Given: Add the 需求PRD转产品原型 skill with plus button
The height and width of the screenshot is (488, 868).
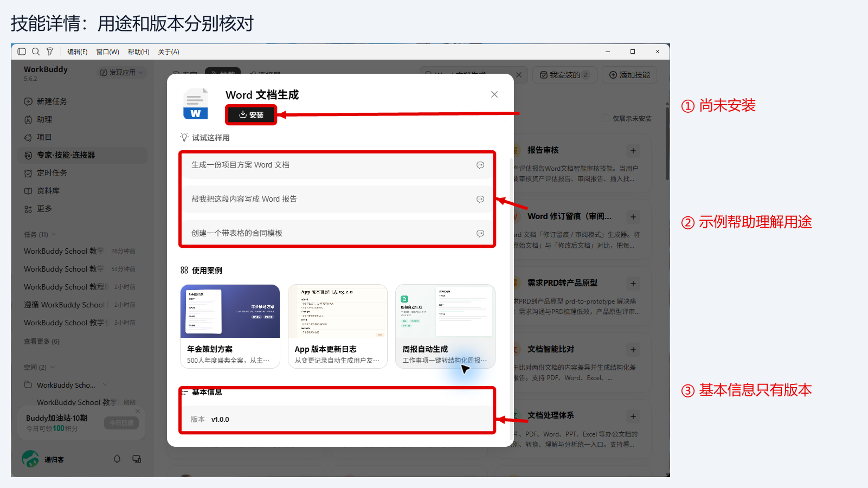Looking at the screenshot, I should pyautogui.click(x=633, y=284).
